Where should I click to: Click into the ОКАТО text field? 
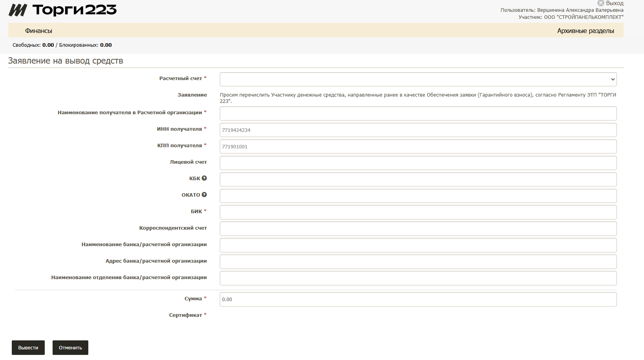pyautogui.click(x=418, y=196)
